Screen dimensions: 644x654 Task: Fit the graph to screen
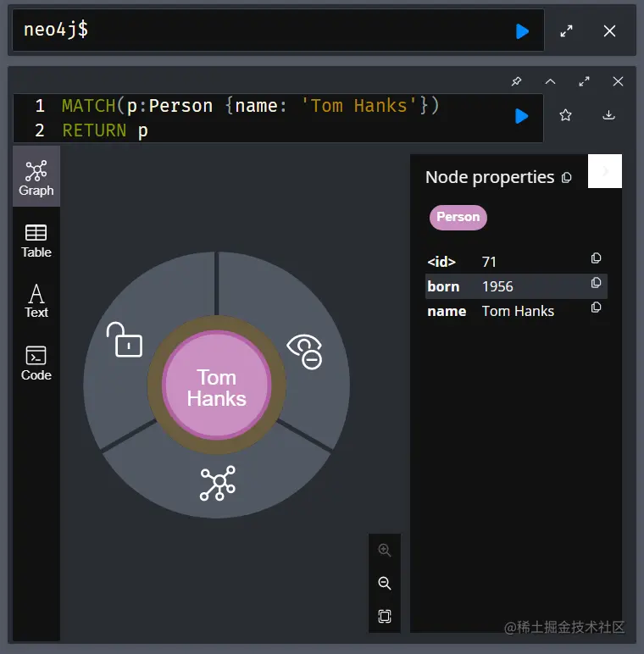(385, 616)
